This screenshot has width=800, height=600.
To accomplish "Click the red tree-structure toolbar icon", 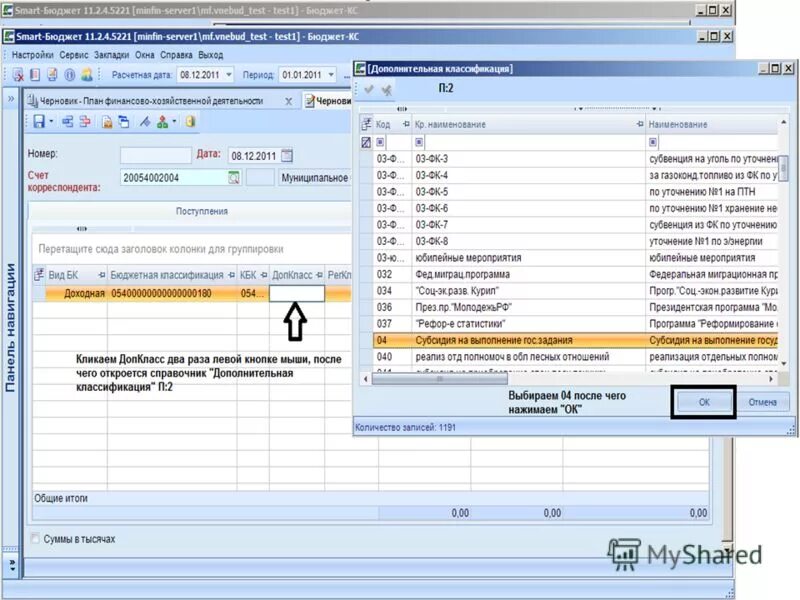I will [x=85, y=121].
